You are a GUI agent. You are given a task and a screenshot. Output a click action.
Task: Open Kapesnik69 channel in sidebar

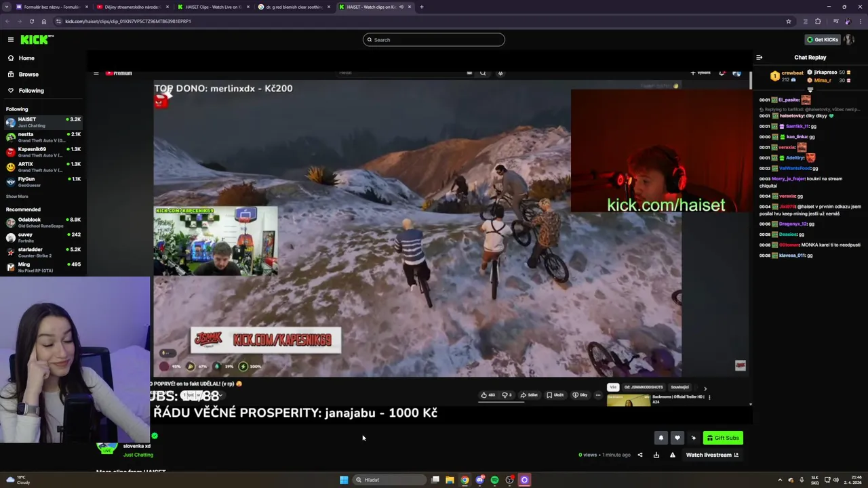[43, 152]
